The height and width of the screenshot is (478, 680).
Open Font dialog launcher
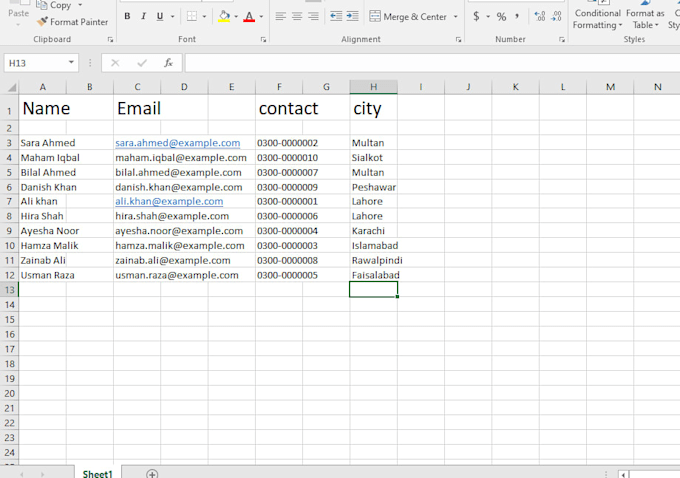pos(263,39)
